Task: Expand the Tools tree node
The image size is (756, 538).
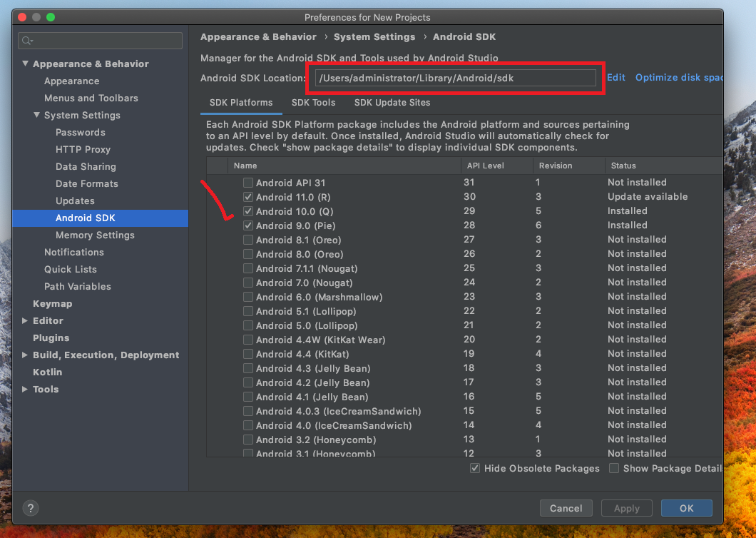Action: [24, 389]
